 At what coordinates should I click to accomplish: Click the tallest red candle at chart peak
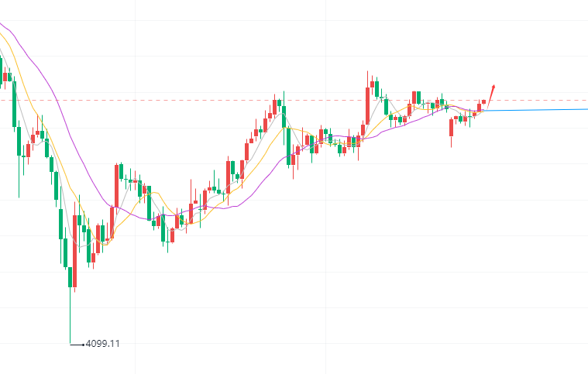pyautogui.click(x=366, y=105)
